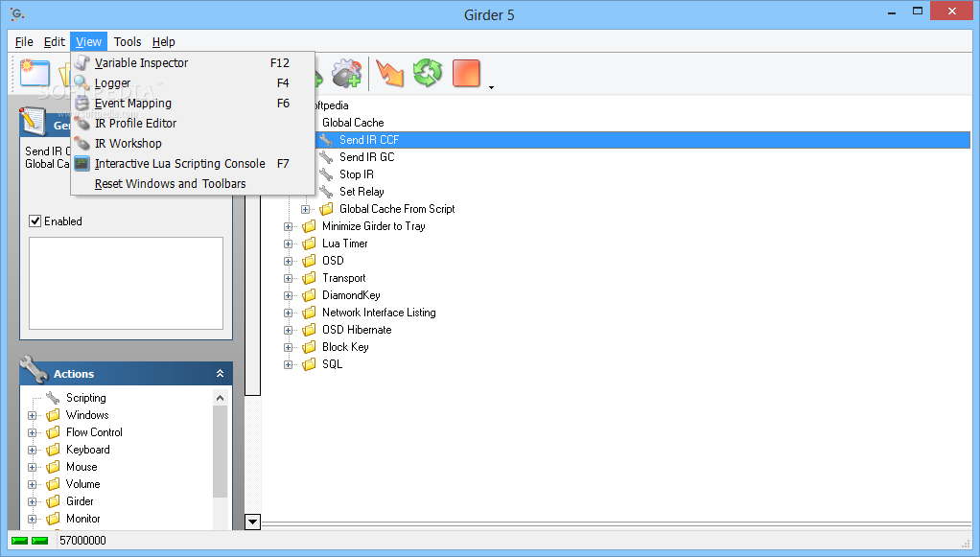Expand the Network Interface Listing folder
This screenshot has width=980, height=557.
(288, 313)
